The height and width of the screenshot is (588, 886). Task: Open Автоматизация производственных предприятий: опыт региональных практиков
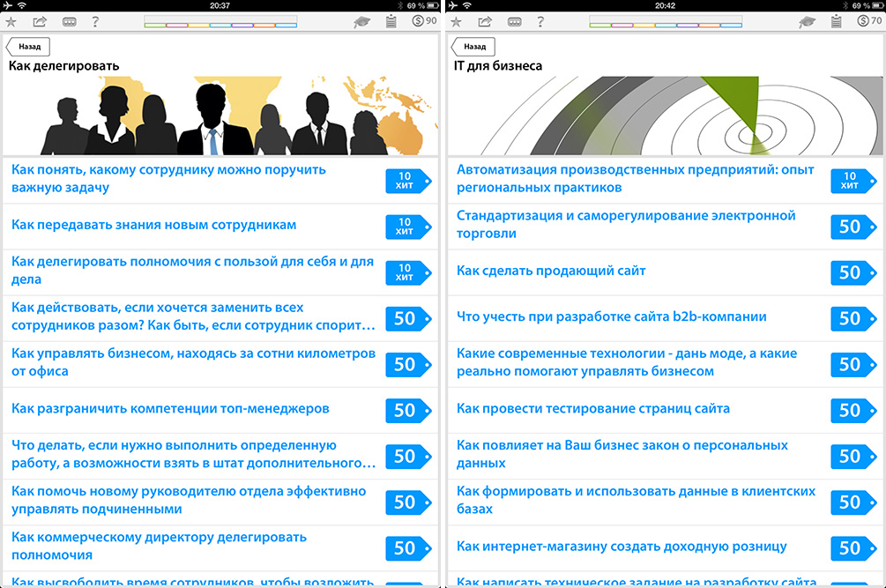click(x=666, y=180)
